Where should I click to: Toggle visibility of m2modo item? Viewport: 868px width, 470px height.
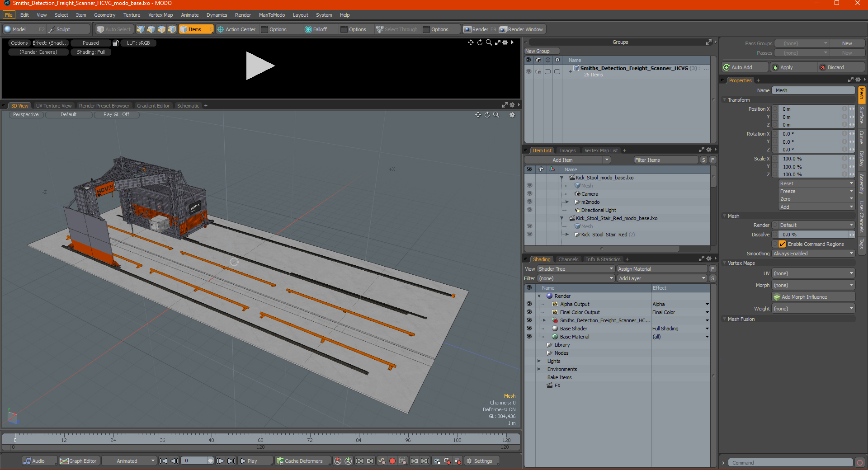529,202
